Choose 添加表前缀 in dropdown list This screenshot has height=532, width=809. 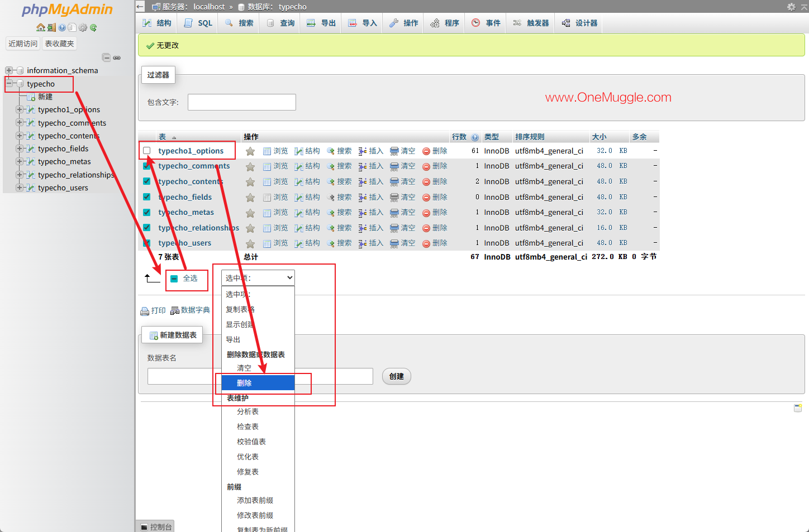258,500
